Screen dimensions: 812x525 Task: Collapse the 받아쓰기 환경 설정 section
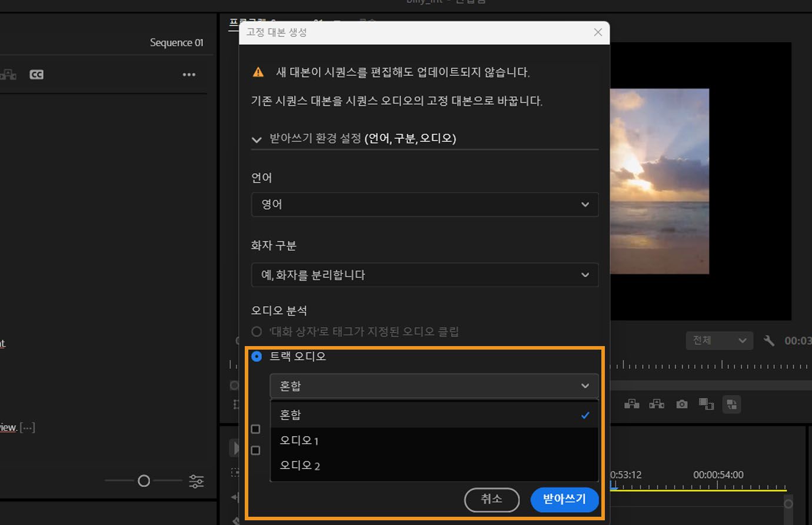pyautogui.click(x=257, y=139)
